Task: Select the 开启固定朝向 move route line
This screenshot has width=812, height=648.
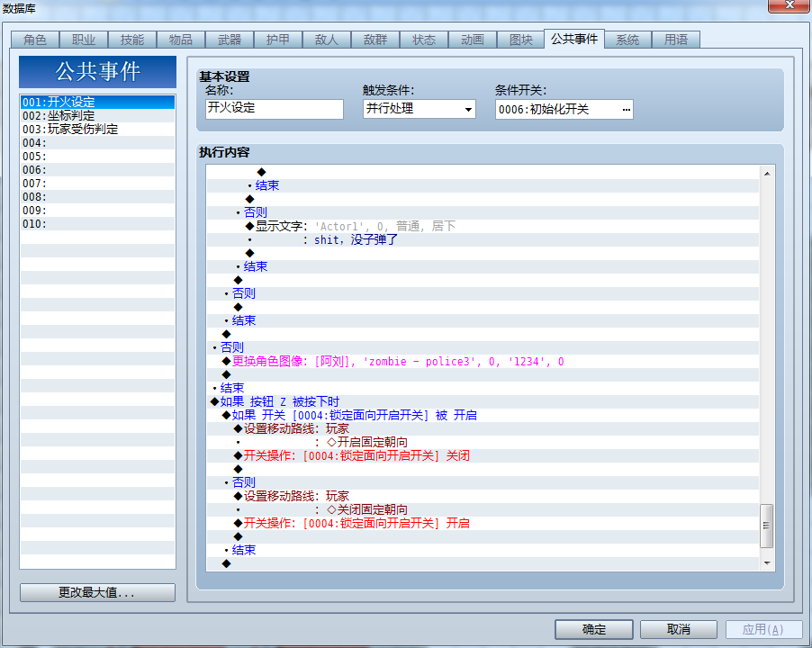Action: point(483,442)
